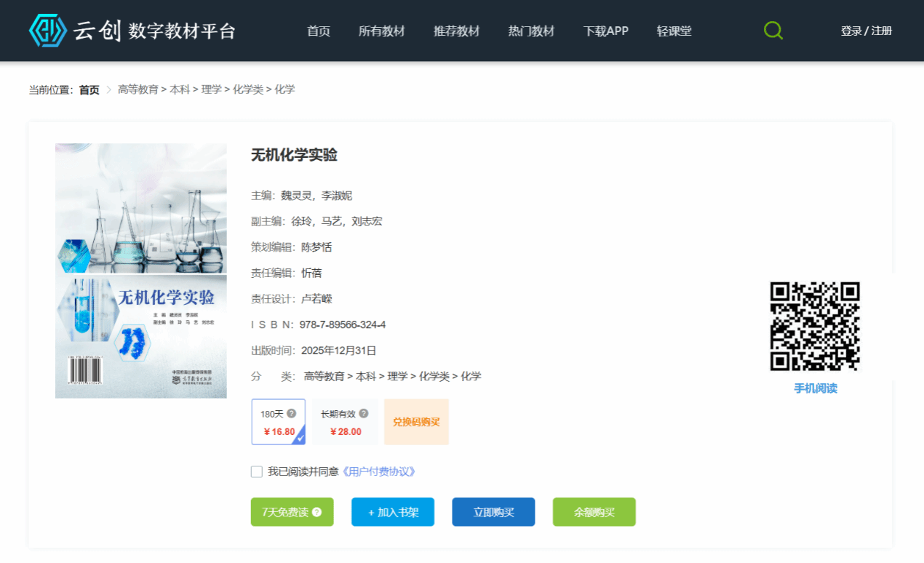Click help icon next to 长期有效
Image resolution: width=924 pixels, height=563 pixels.
364,413
